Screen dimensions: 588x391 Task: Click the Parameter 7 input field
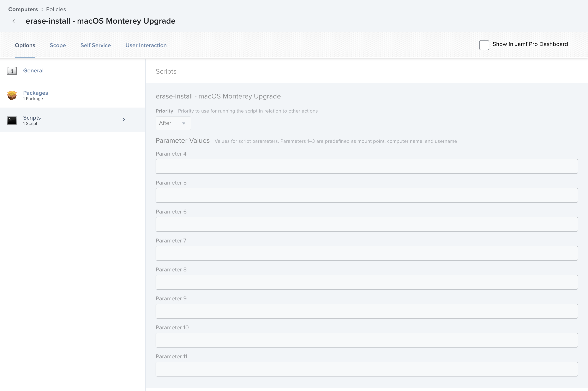tap(367, 253)
